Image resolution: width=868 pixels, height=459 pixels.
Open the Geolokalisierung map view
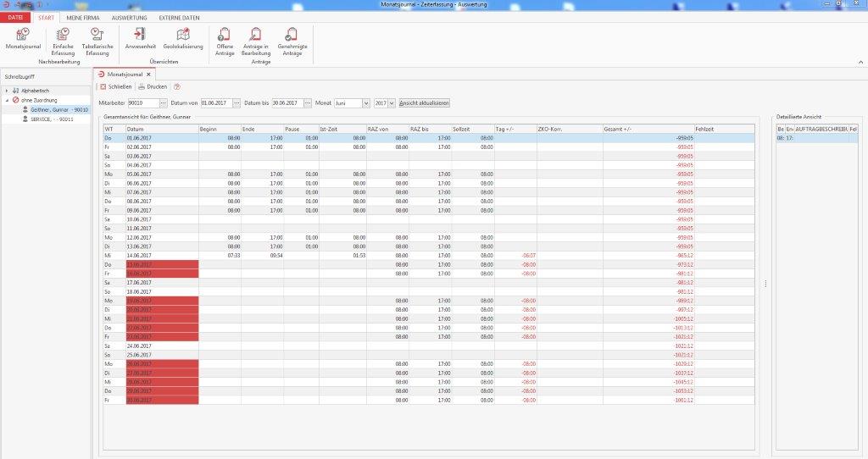[183, 39]
